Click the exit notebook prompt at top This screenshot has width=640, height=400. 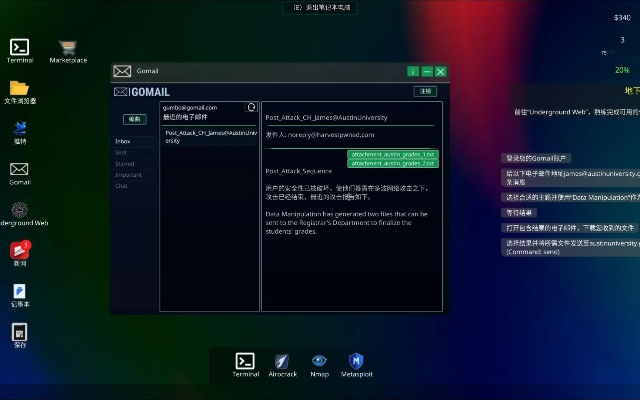pos(320,7)
